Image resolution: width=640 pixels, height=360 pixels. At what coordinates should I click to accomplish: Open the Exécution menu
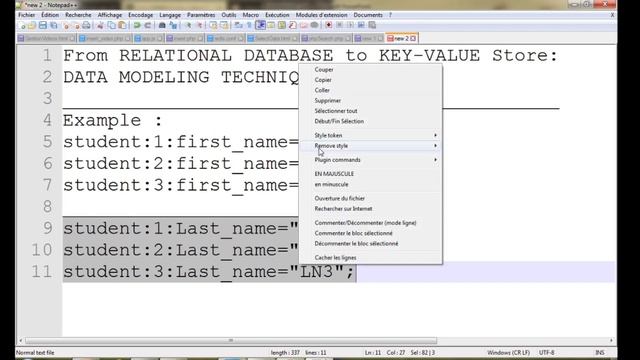(x=277, y=15)
